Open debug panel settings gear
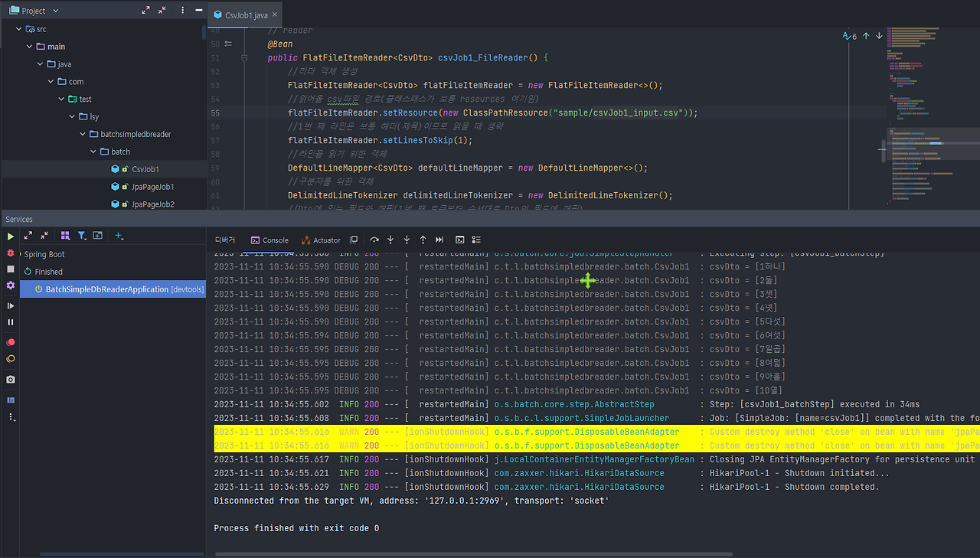The height and width of the screenshot is (558, 980). (10, 285)
